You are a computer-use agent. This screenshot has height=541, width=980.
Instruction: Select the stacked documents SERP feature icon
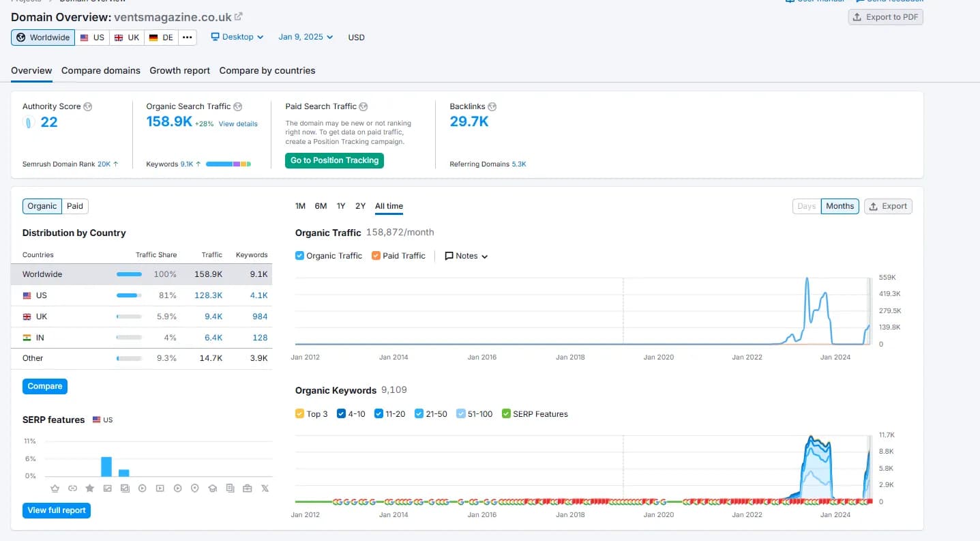pos(230,488)
